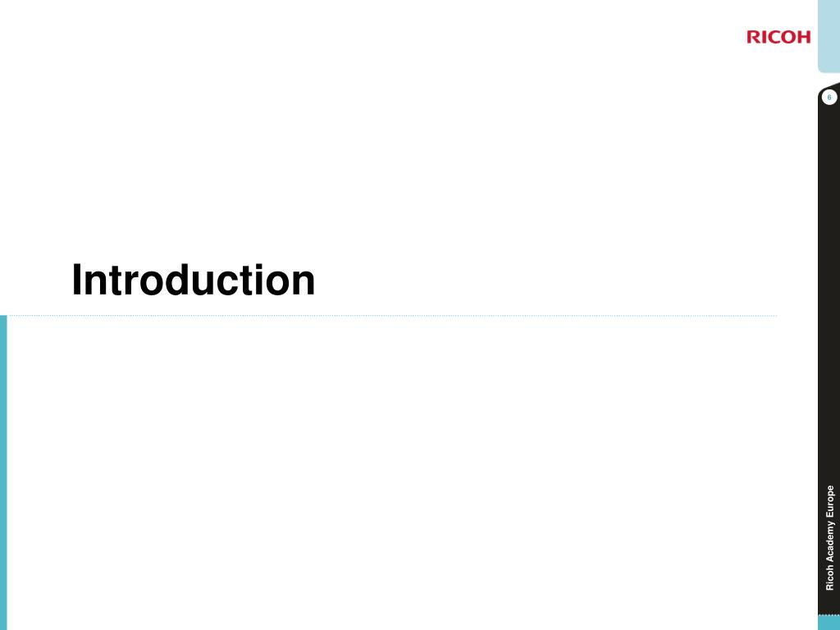Click the teal vertical bar on left edge

[x=4, y=472]
